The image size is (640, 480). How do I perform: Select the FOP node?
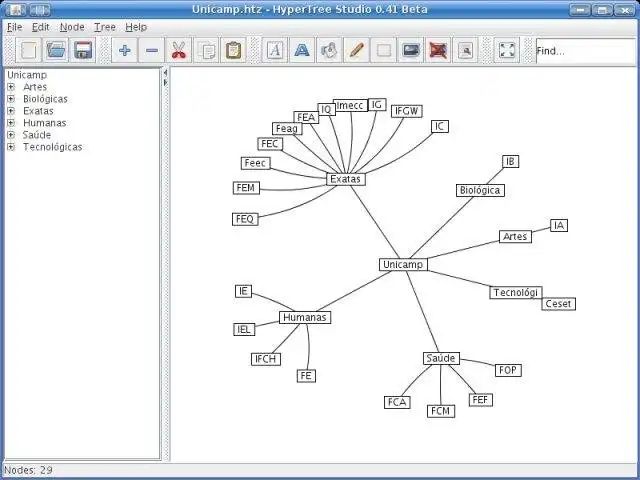[508, 370]
